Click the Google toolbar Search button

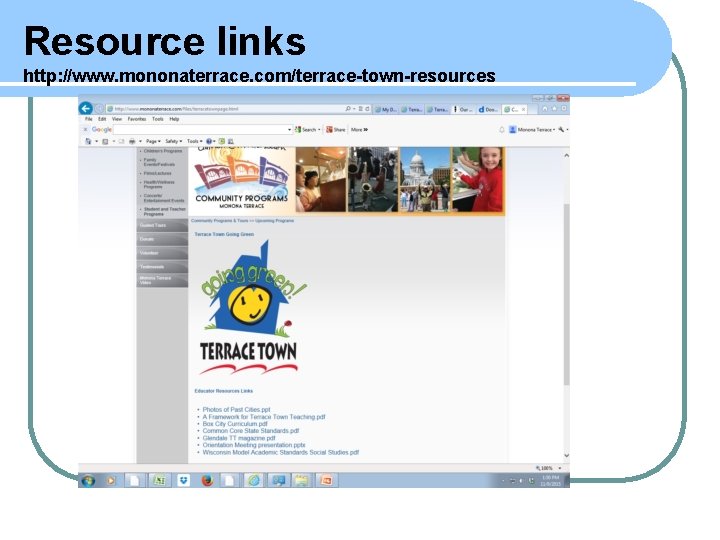click(x=306, y=129)
